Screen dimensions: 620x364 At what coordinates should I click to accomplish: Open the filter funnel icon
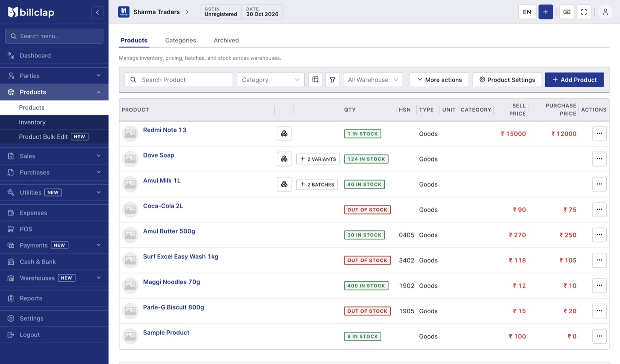point(333,80)
